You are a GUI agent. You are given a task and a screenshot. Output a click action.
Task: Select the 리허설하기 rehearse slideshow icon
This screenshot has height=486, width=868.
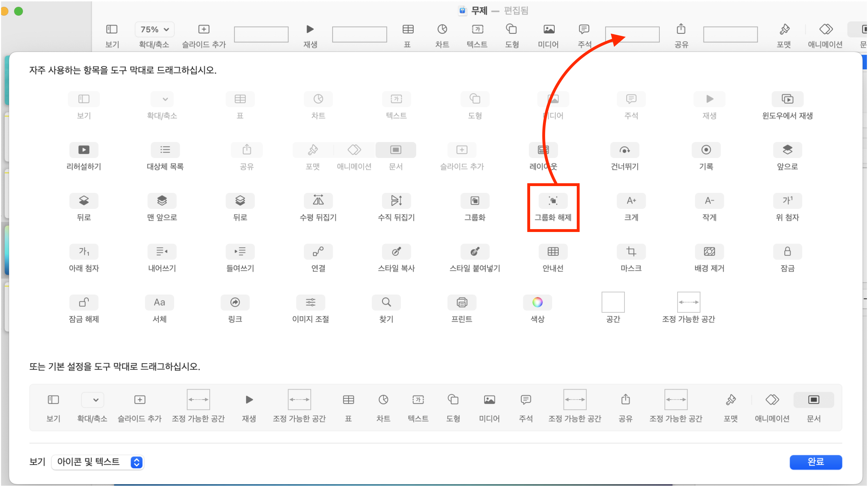coord(84,150)
